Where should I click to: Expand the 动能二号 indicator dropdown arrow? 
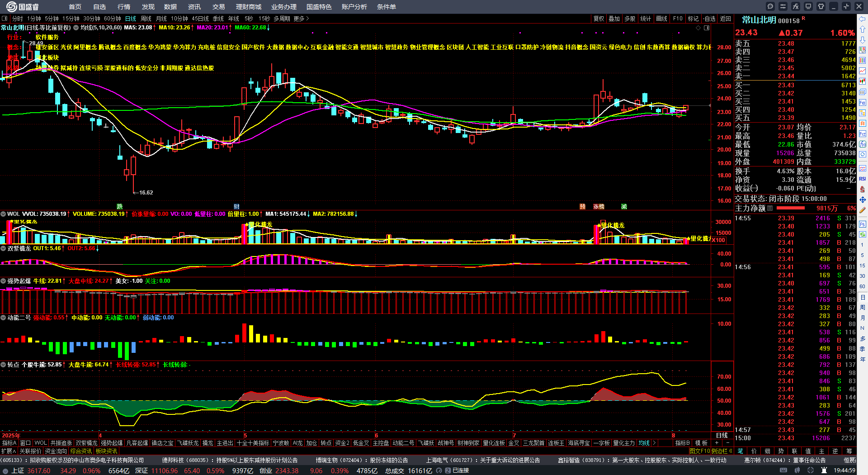(x=3, y=318)
